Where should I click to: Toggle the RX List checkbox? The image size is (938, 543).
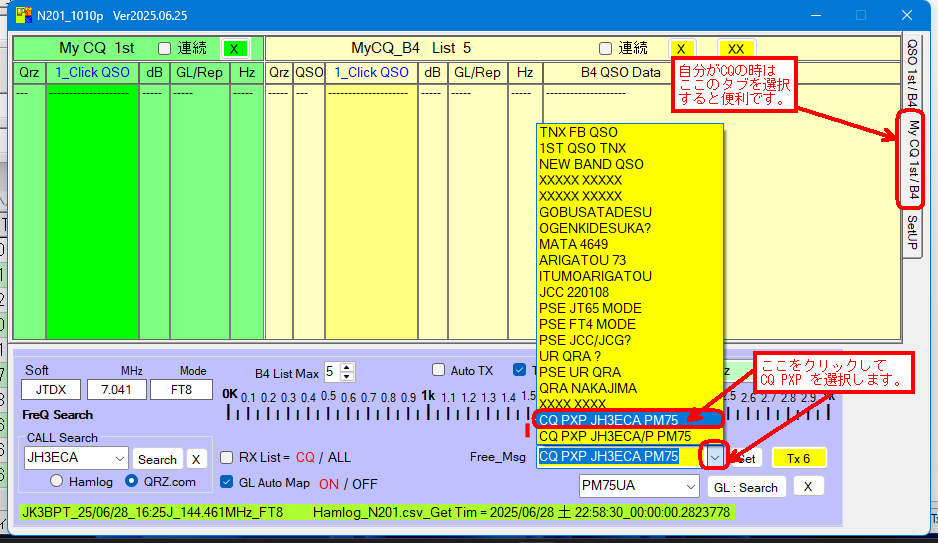point(227,457)
